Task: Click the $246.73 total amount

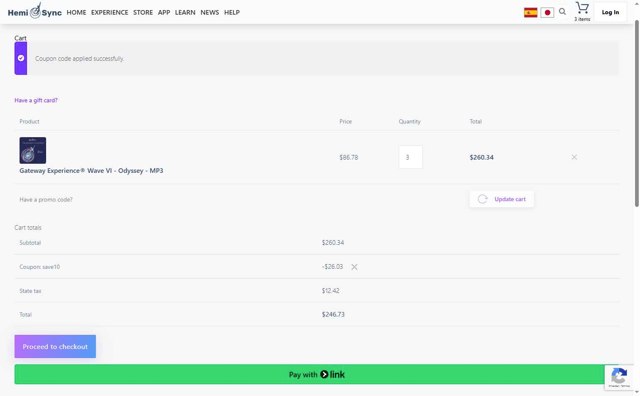Action: click(x=333, y=314)
